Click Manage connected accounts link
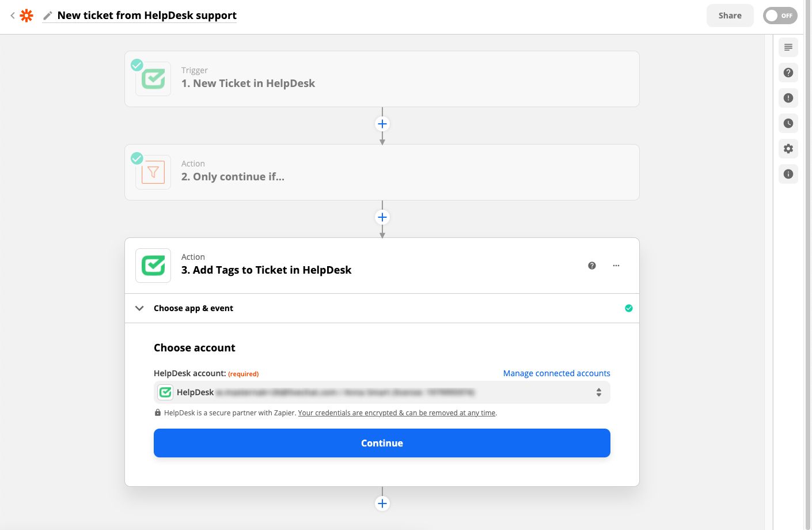The width and height of the screenshot is (812, 530). coord(556,373)
